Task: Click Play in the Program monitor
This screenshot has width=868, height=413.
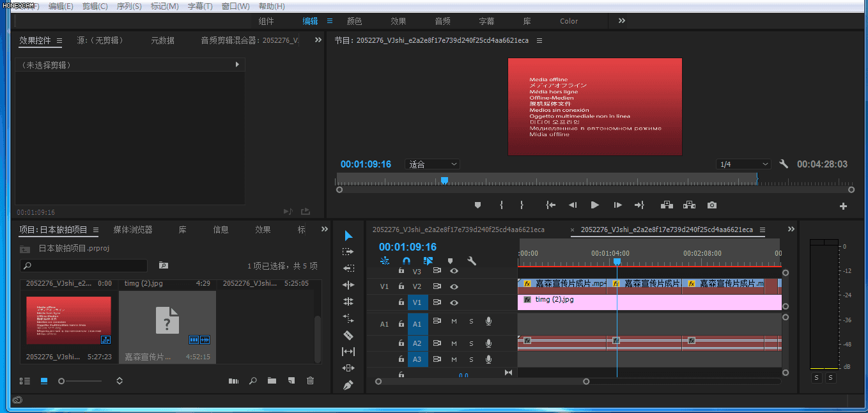Action: (595, 205)
